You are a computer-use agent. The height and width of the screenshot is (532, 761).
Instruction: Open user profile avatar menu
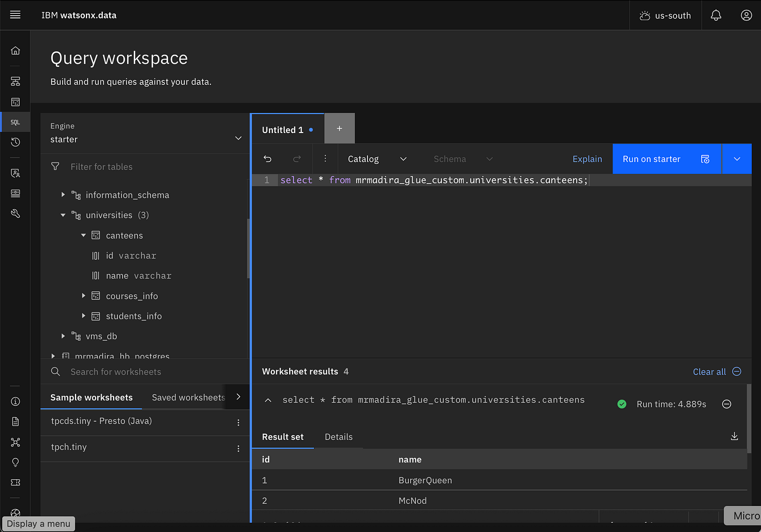click(746, 15)
